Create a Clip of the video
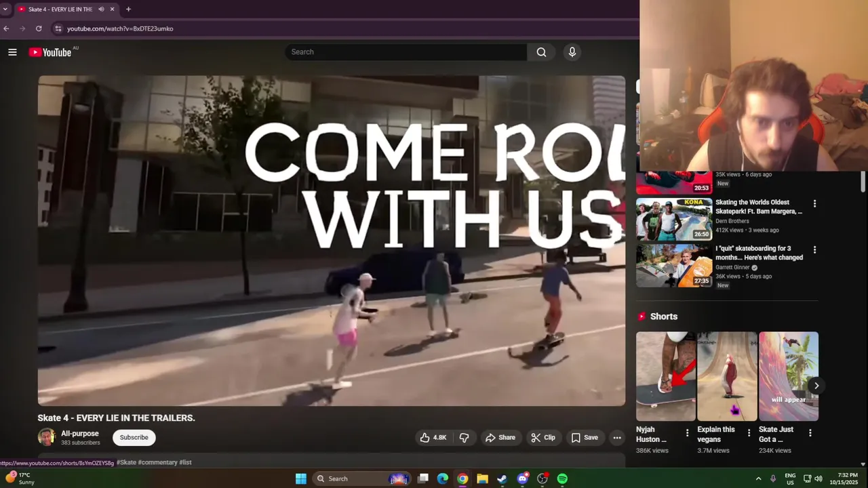The height and width of the screenshot is (488, 868). coord(543,438)
